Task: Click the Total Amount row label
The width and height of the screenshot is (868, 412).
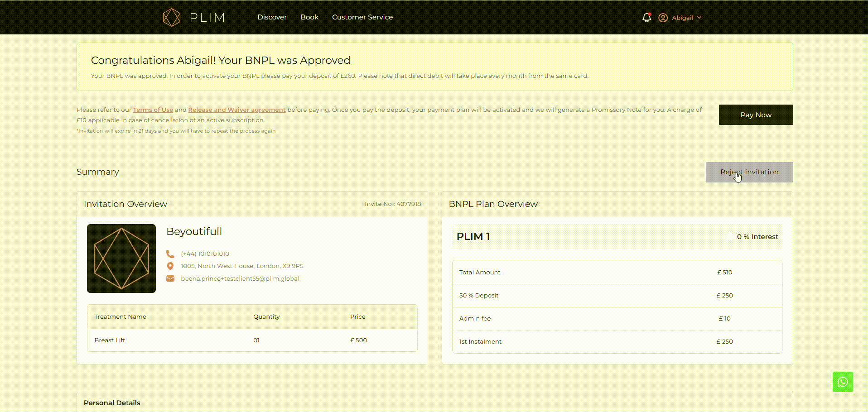Action: coord(480,272)
